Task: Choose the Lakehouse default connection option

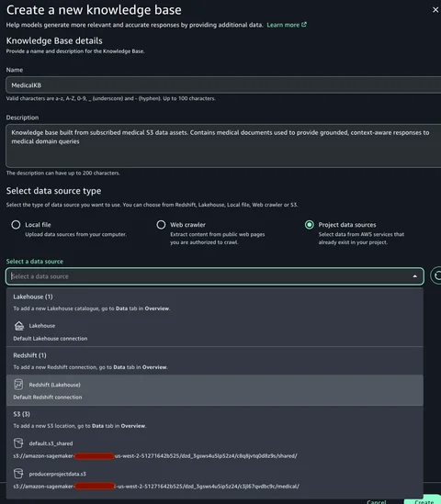Action: [x=215, y=331]
